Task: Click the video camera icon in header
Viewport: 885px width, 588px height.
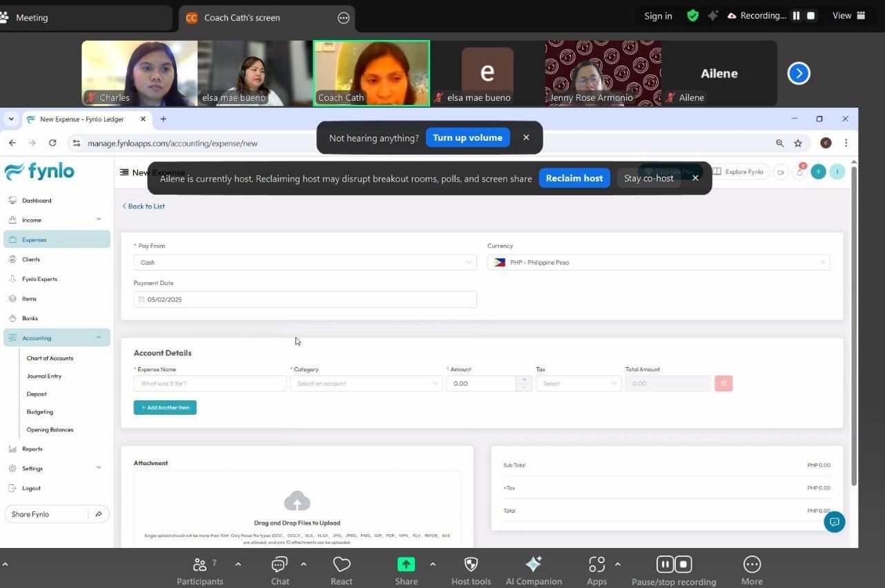Action: coord(781,172)
